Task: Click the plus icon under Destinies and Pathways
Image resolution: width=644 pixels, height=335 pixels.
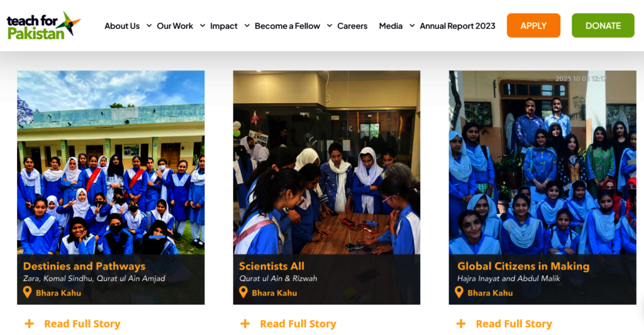Action: point(29,324)
